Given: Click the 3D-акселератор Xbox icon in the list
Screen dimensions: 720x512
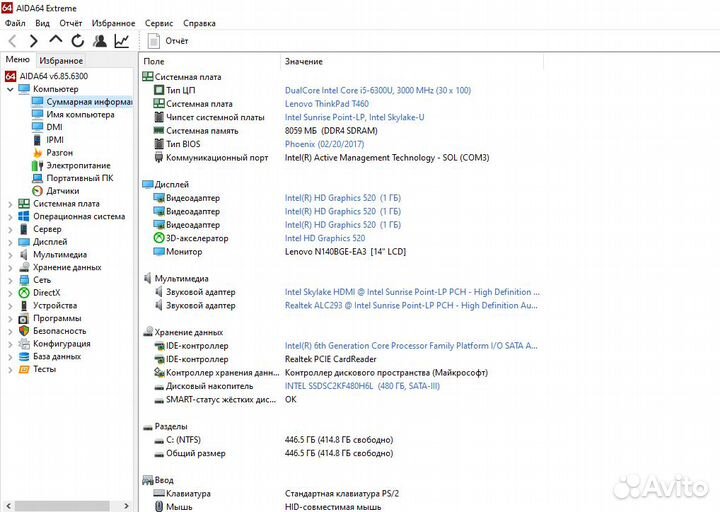Looking at the screenshot, I should click(159, 238).
